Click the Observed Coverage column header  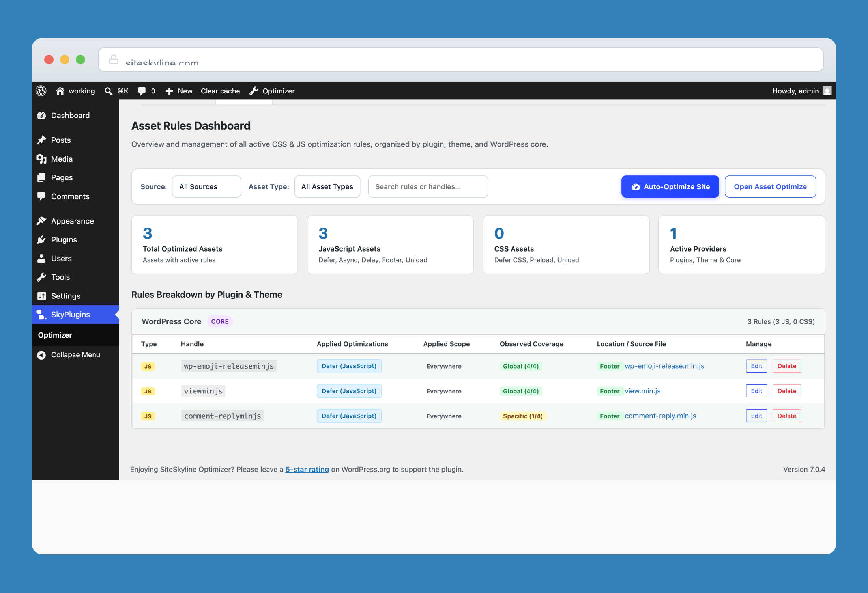coord(531,344)
